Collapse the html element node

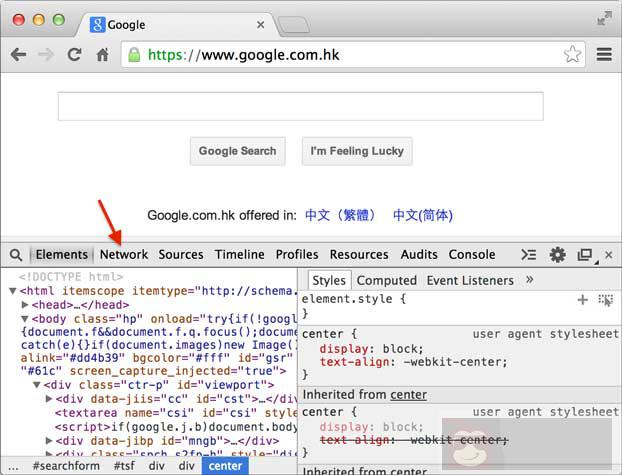click(13, 291)
